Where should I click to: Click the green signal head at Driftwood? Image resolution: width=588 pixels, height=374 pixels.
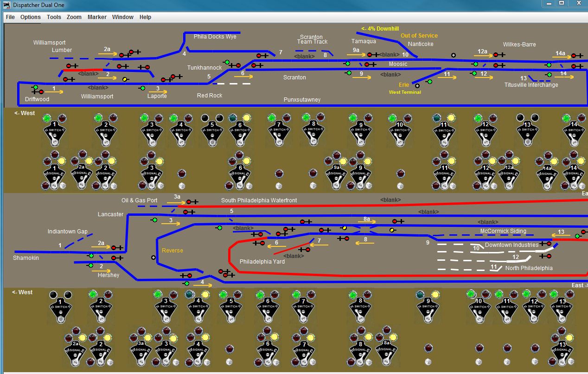[35, 87]
